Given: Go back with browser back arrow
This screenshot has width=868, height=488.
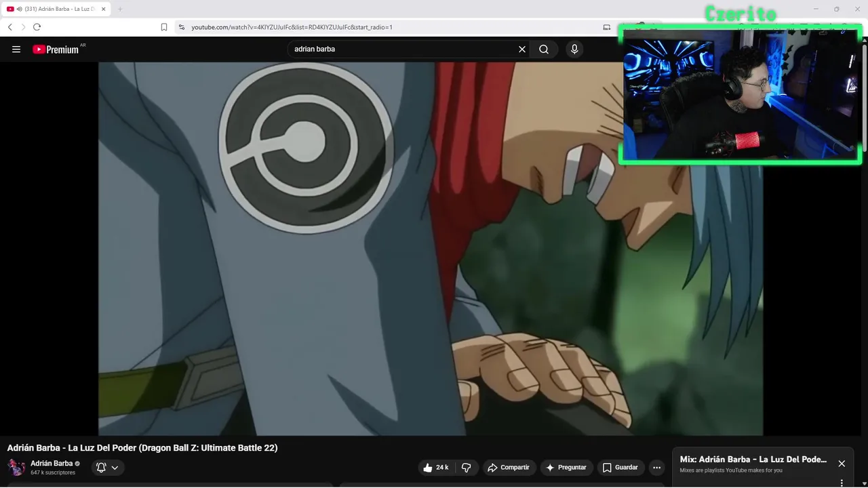Looking at the screenshot, I should pos(9,27).
